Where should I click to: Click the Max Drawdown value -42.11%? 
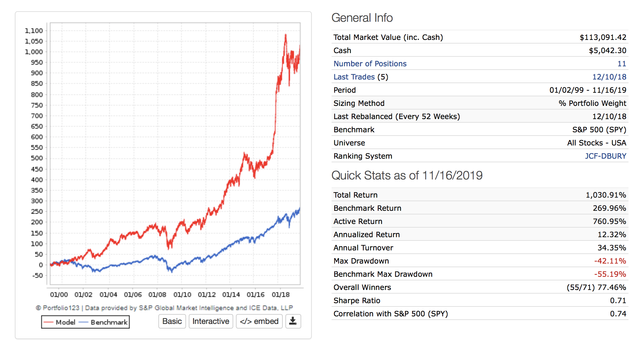tap(610, 261)
